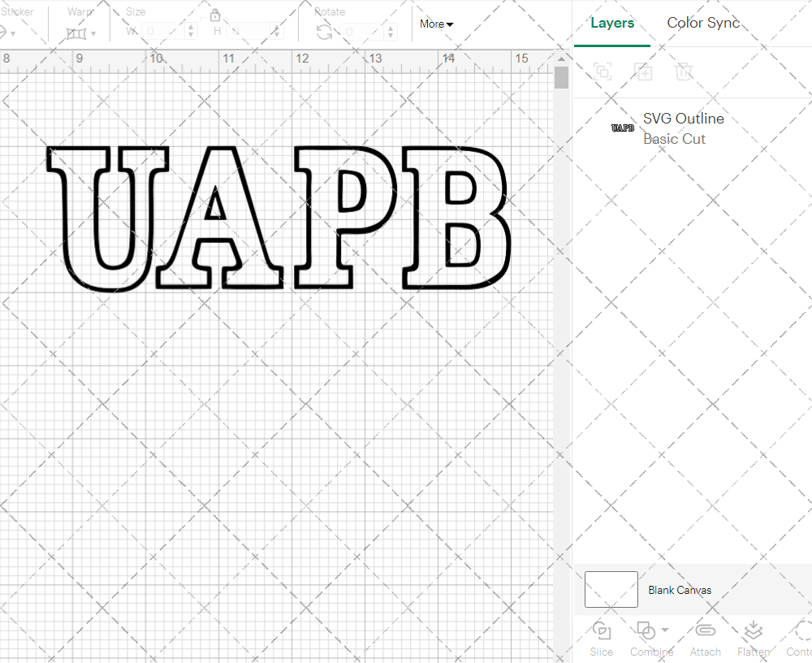Image resolution: width=812 pixels, height=663 pixels.
Task: Click the Blank Canvas color swatch
Action: [x=611, y=590]
